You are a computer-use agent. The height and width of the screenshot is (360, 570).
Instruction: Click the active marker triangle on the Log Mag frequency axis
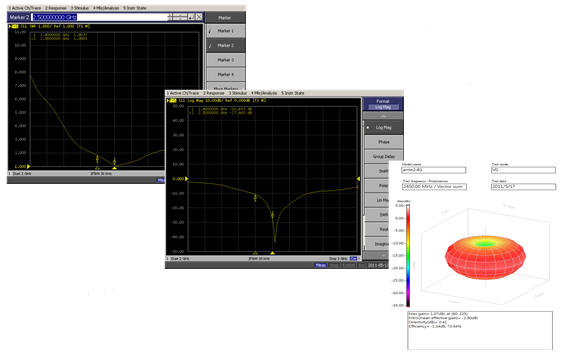tap(272, 253)
